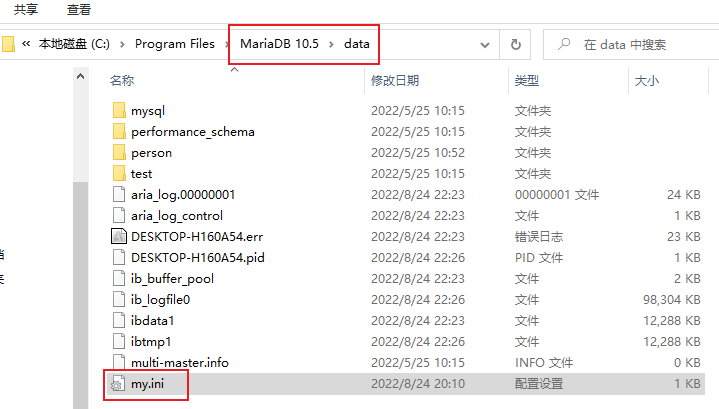Click 配置设置 type of my.ini
Screen dimensions: 719x409
point(539,384)
